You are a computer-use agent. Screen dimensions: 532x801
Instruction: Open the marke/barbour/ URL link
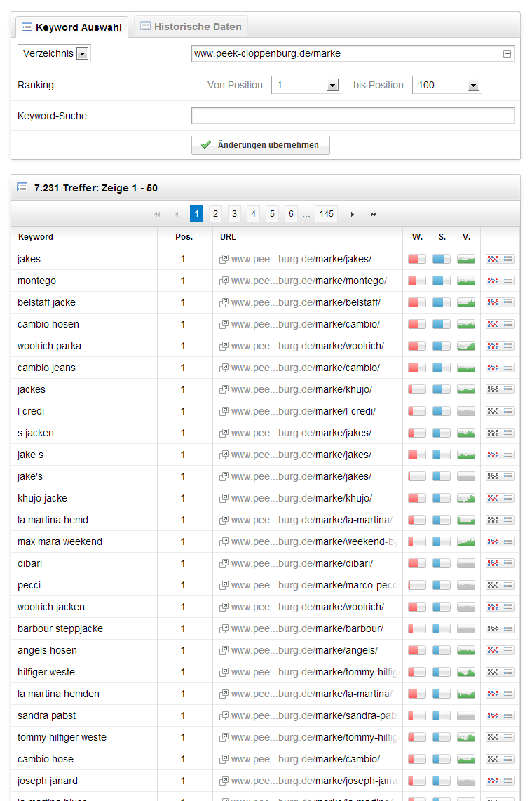pyautogui.click(x=349, y=629)
